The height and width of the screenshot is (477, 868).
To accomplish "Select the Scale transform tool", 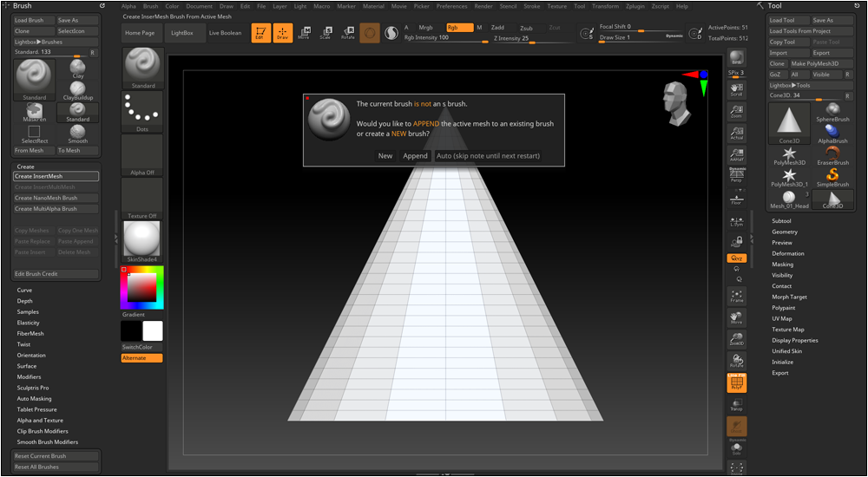I will (325, 33).
